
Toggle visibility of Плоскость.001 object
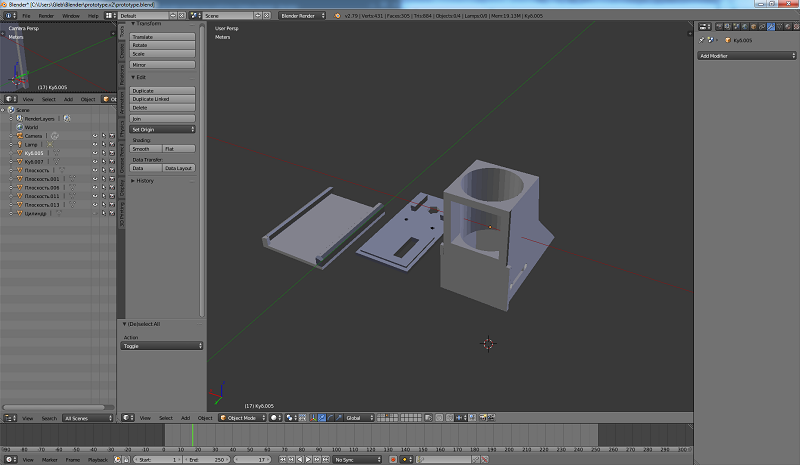tap(95, 179)
